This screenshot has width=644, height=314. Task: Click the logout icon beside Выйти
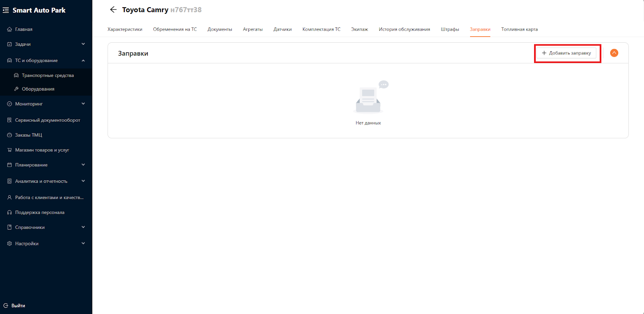[6, 306]
